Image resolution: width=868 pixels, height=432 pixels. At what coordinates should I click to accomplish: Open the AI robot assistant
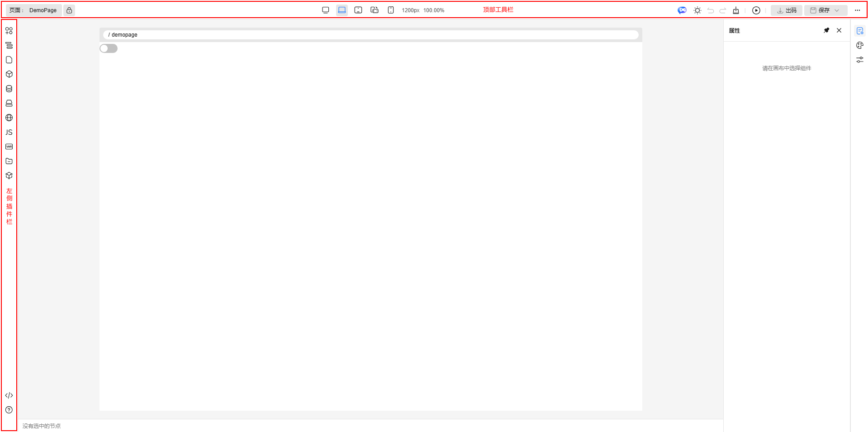point(682,10)
